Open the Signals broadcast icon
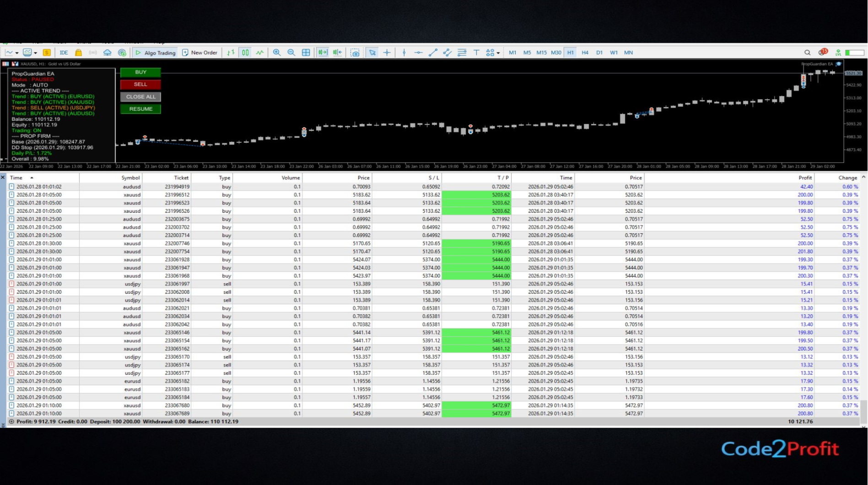Screen dimensions: 868x485 click(93, 53)
